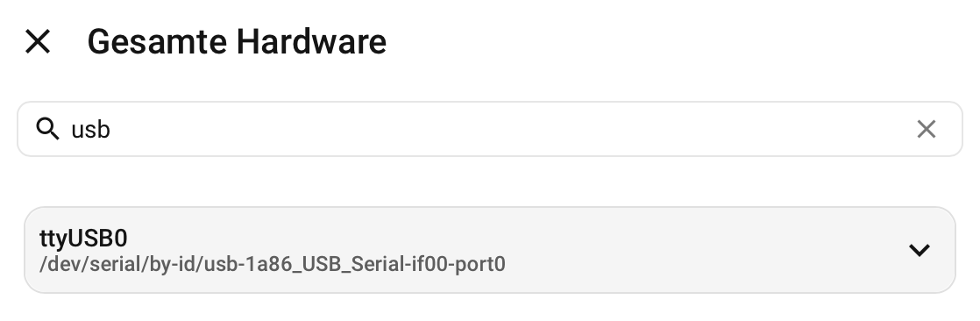Image resolution: width=980 pixels, height=321 pixels.
Task: Close the Gesamte Hardware dialog
Action: (x=38, y=42)
